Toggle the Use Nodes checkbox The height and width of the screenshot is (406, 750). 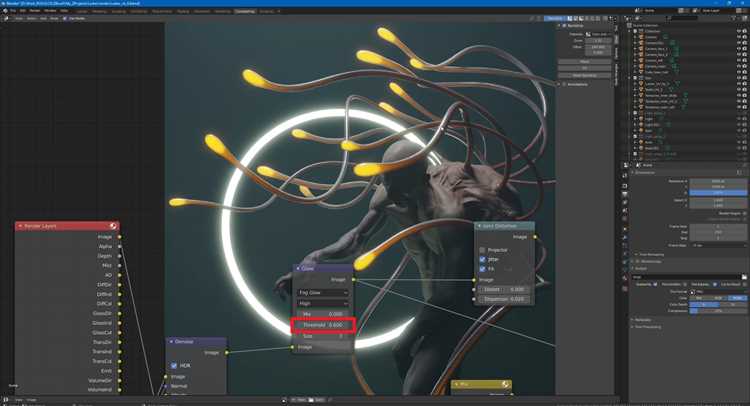pos(65,18)
